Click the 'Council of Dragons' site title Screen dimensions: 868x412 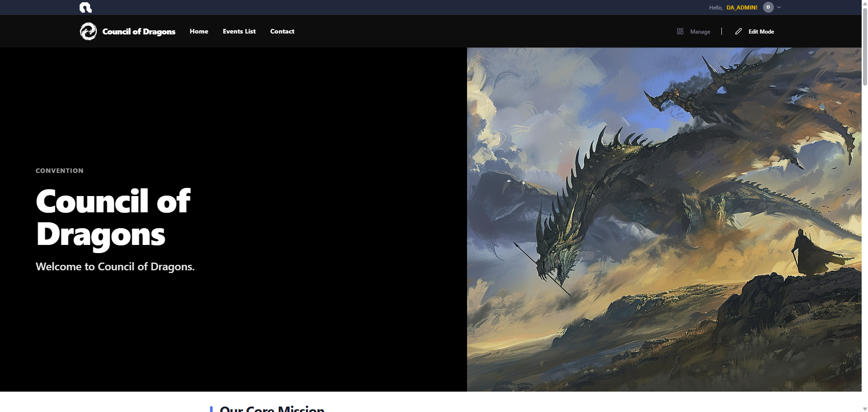[138, 31]
